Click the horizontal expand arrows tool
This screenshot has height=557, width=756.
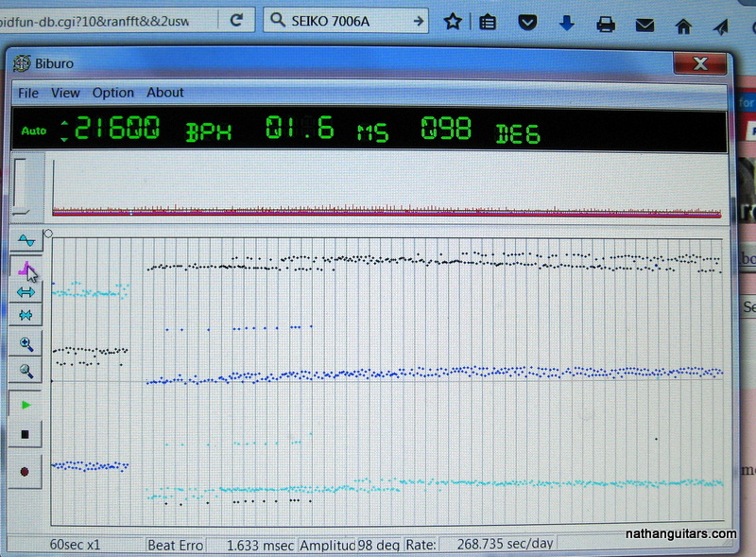coord(26,292)
